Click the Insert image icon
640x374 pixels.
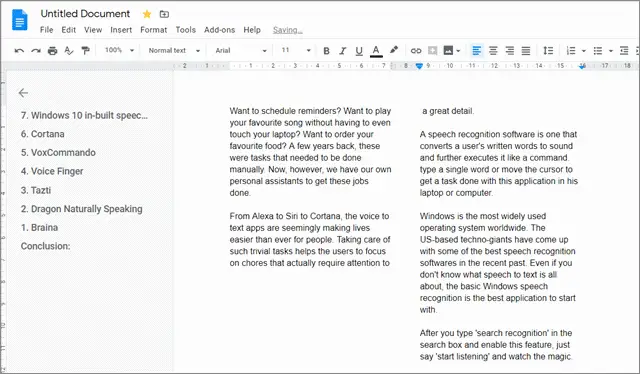pyautogui.click(x=448, y=51)
